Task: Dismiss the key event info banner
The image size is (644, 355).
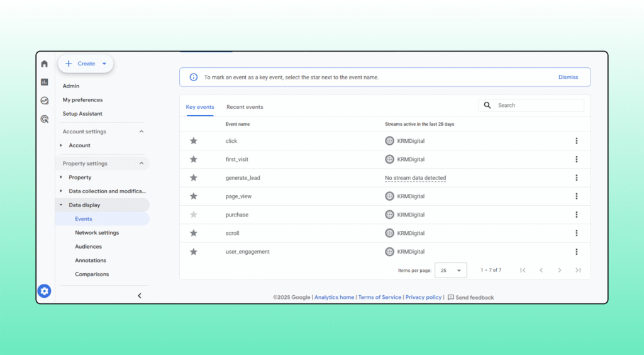Action: tap(568, 77)
